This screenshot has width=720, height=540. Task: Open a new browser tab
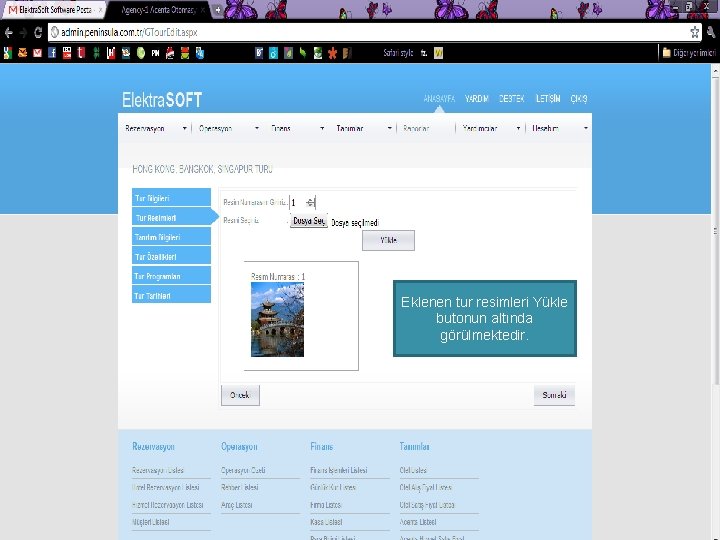(x=218, y=10)
